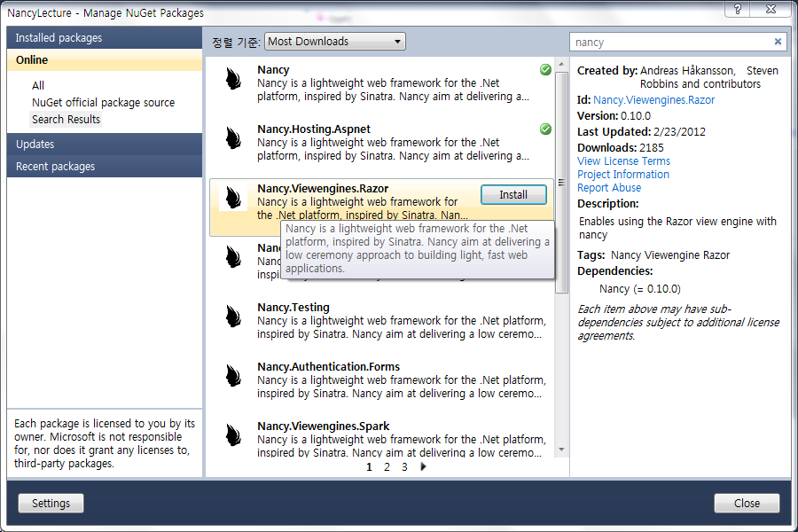Click the Tags Nancy Viewengine Razor line
Image resolution: width=798 pixels, height=532 pixels.
point(653,255)
